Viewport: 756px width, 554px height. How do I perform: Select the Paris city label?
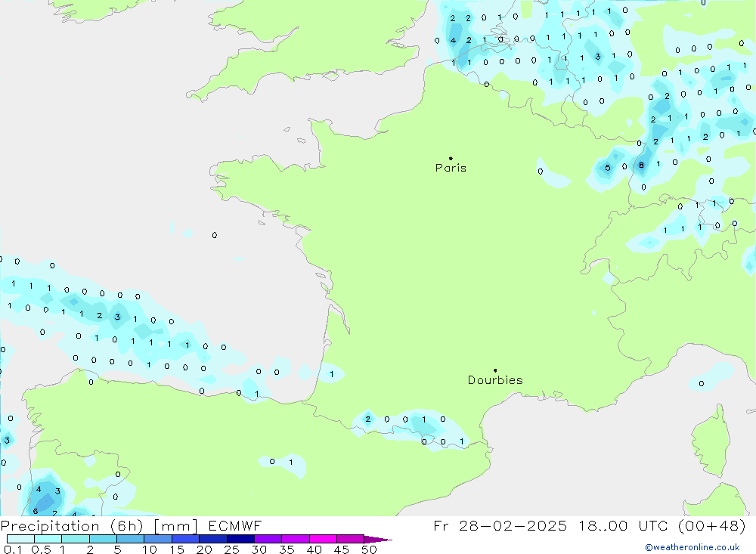[x=451, y=168]
